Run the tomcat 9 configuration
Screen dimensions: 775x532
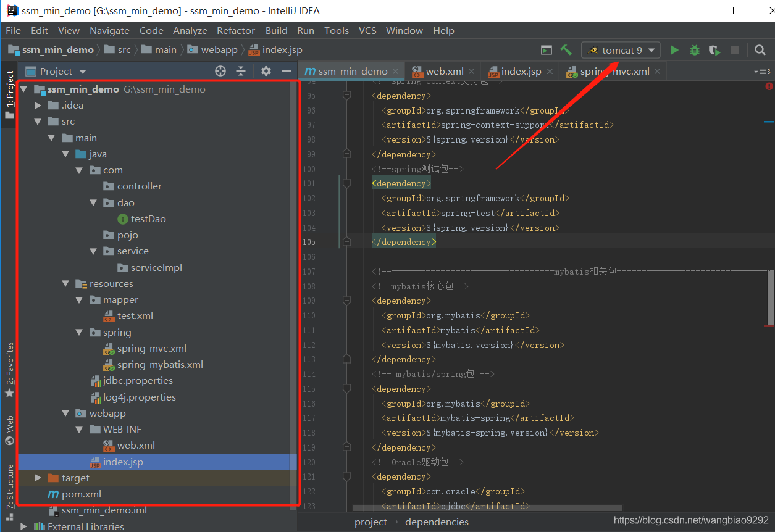(x=674, y=50)
